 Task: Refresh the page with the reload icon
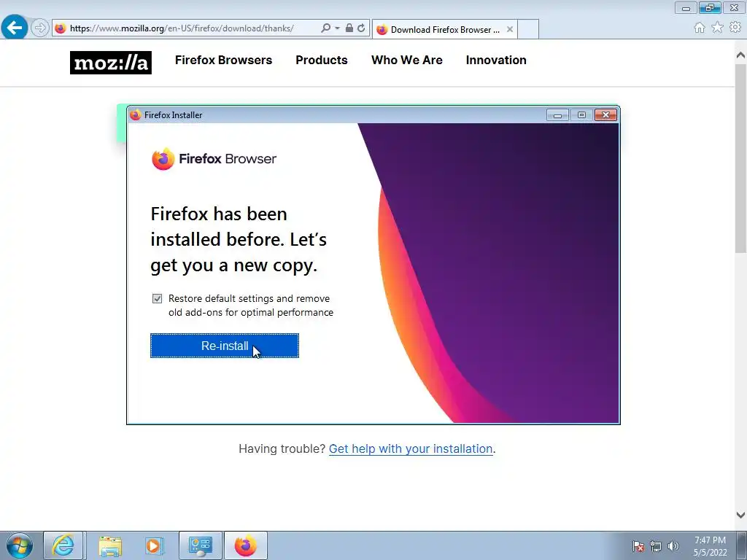[x=361, y=28]
